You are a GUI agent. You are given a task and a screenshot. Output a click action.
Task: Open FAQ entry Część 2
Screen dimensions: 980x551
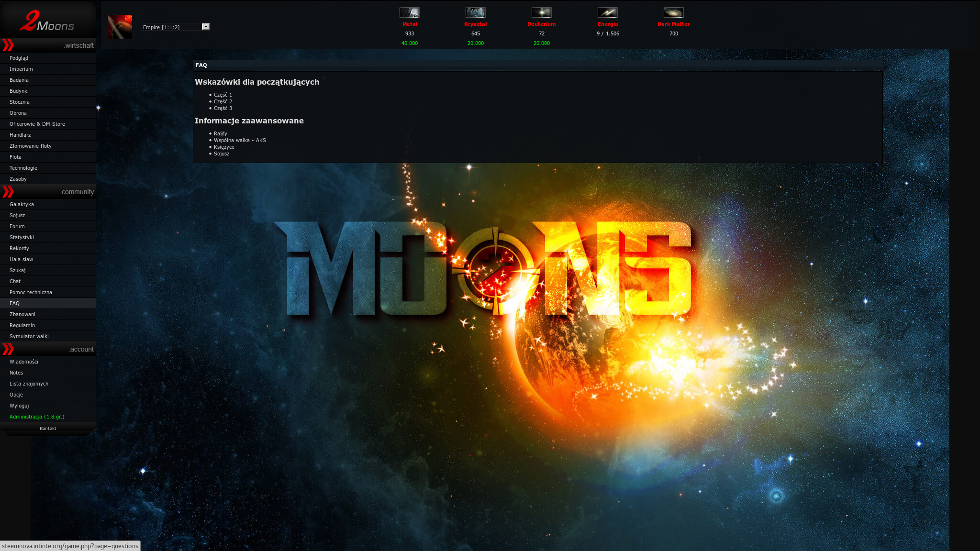[x=223, y=101]
